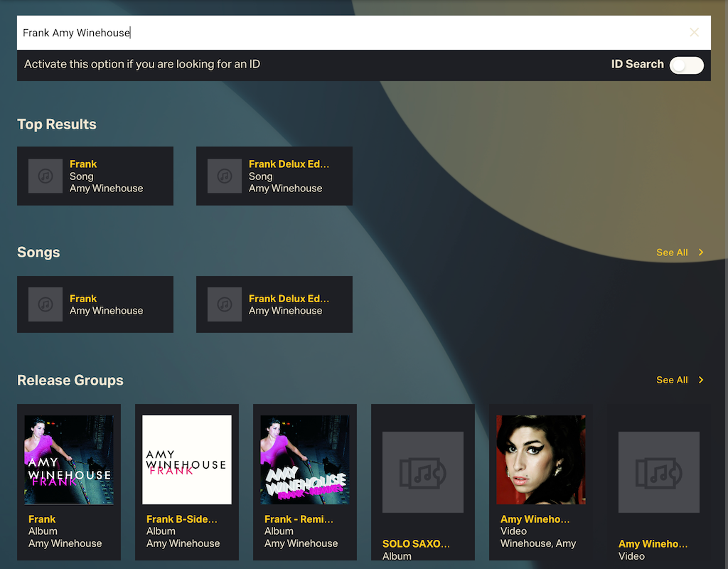Screen dimensions: 728x569
Task: Click music note icon of Frank Delux Edition top result
Action: pyautogui.click(x=225, y=176)
